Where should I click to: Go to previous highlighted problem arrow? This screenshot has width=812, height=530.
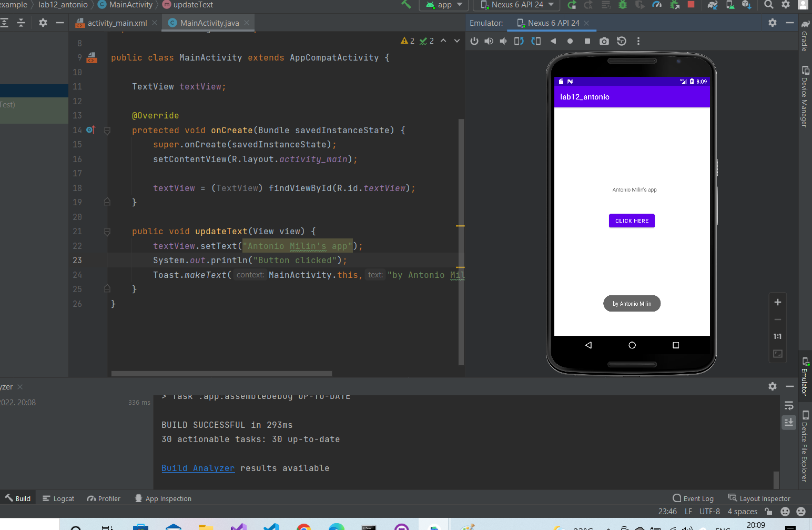coord(443,41)
